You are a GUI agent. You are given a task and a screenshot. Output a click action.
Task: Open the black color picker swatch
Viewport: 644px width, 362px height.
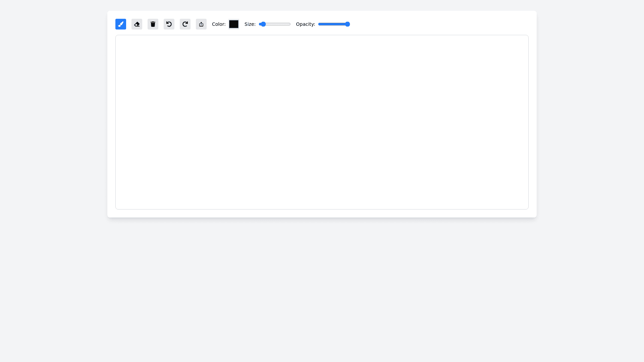234,24
